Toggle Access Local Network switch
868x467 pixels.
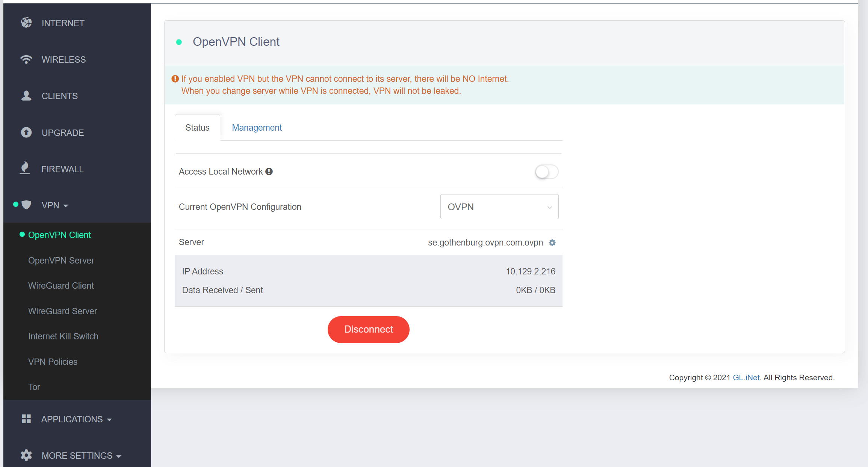[x=547, y=172]
